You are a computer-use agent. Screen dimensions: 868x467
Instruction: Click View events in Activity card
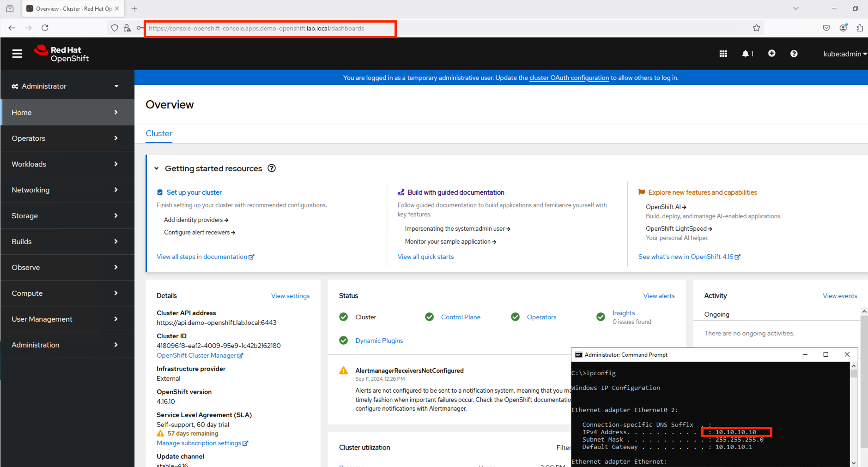840,296
